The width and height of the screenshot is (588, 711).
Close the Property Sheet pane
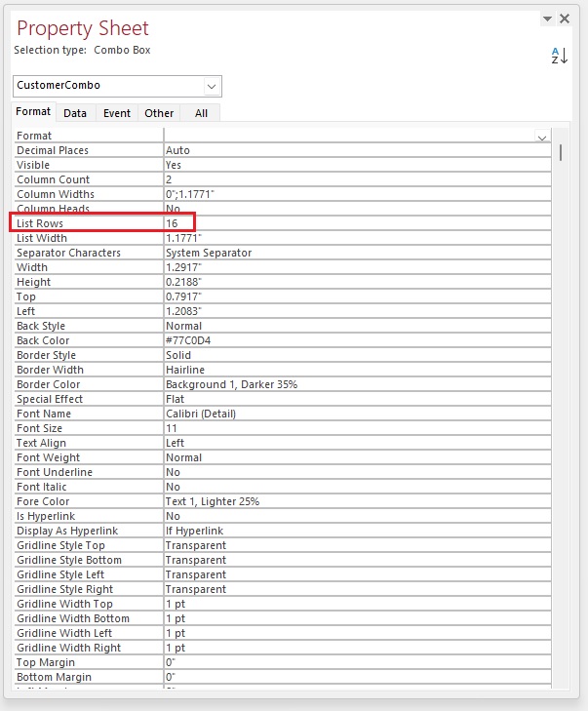(x=565, y=19)
